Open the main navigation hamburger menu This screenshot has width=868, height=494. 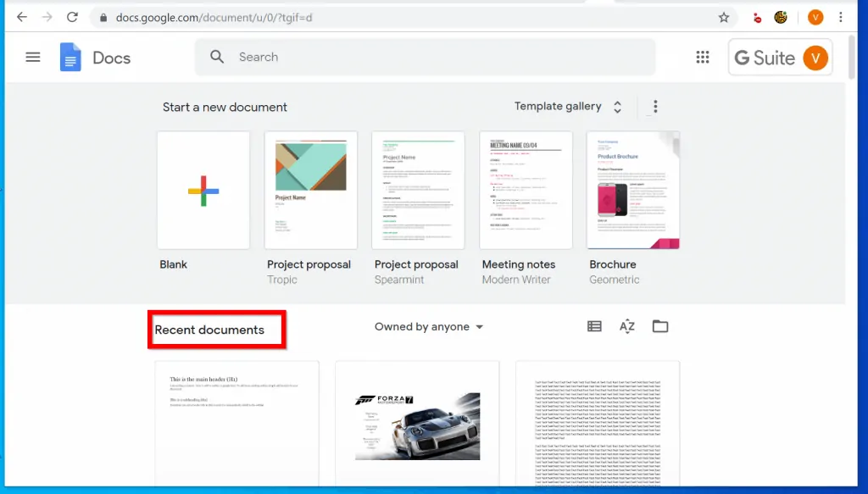click(x=32, y=57)
